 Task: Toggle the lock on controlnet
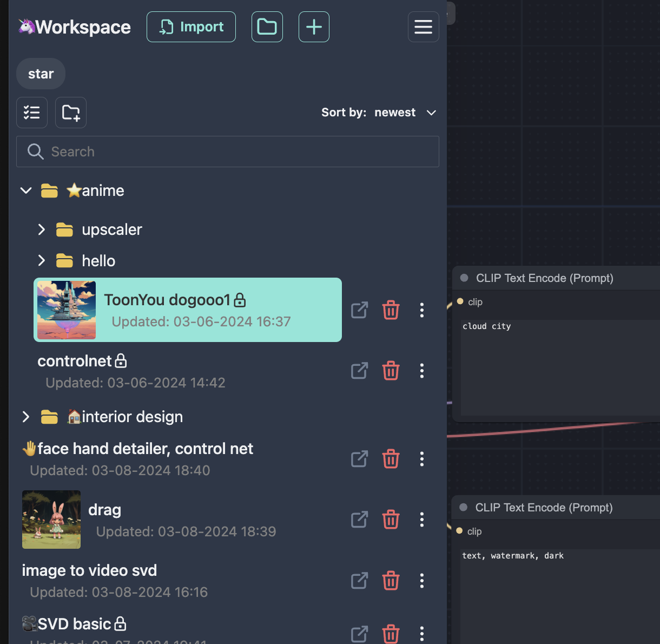tap(121, 360)
